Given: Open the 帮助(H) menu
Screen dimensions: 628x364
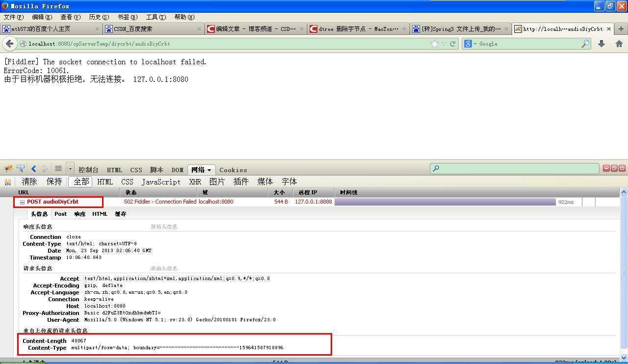Looking at the screenshot, I should tap(184, 17).
